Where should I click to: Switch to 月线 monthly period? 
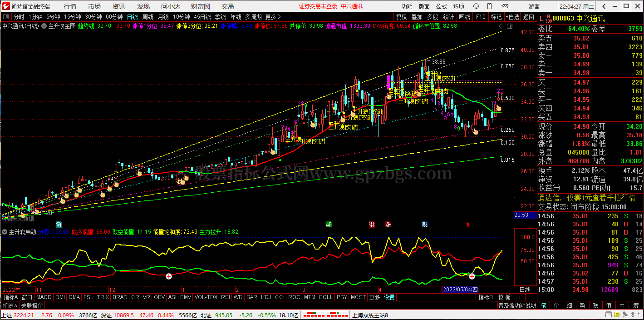pyautogui.click(x=163, y=17)
